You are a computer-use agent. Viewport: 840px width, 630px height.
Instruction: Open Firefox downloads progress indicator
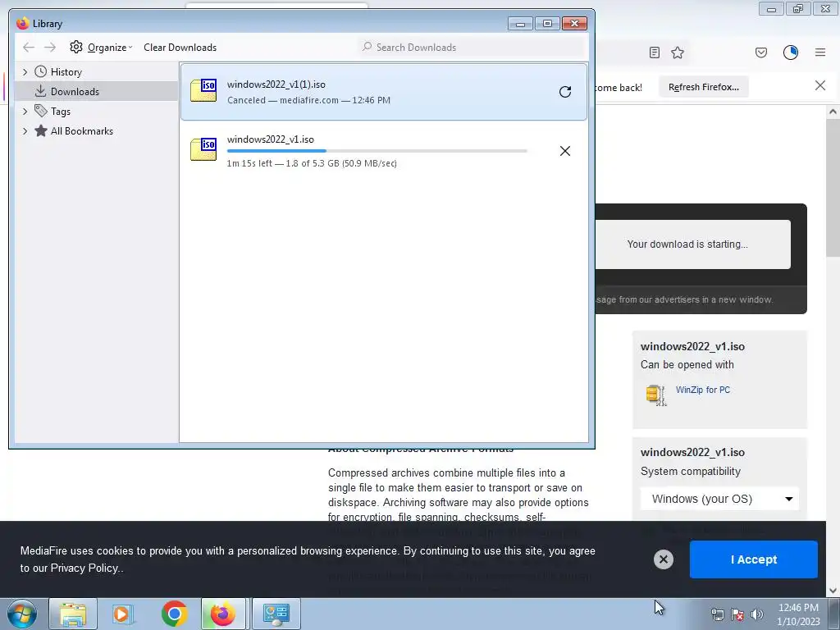click(x=791, y=52)
